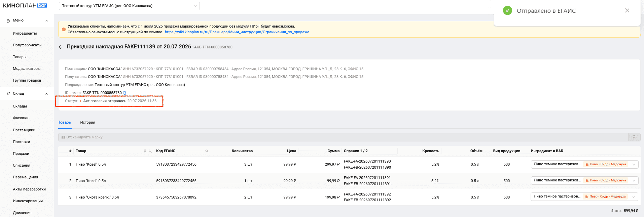Viewport: 644px width, 217px height.
Task: Click the Справки 1 / 2 column header
Action: pyautogui.click(x=356, y=151)
